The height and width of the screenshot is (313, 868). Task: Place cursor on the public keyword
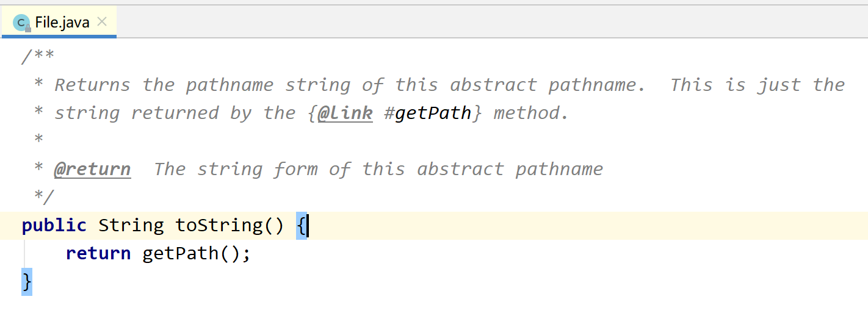click(x=54, y=226)
